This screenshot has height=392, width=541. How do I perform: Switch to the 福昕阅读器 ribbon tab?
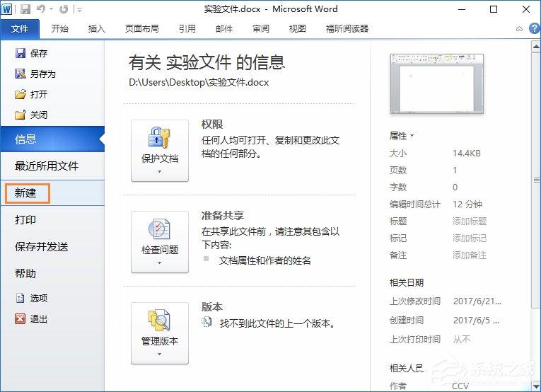coord(347,28)
